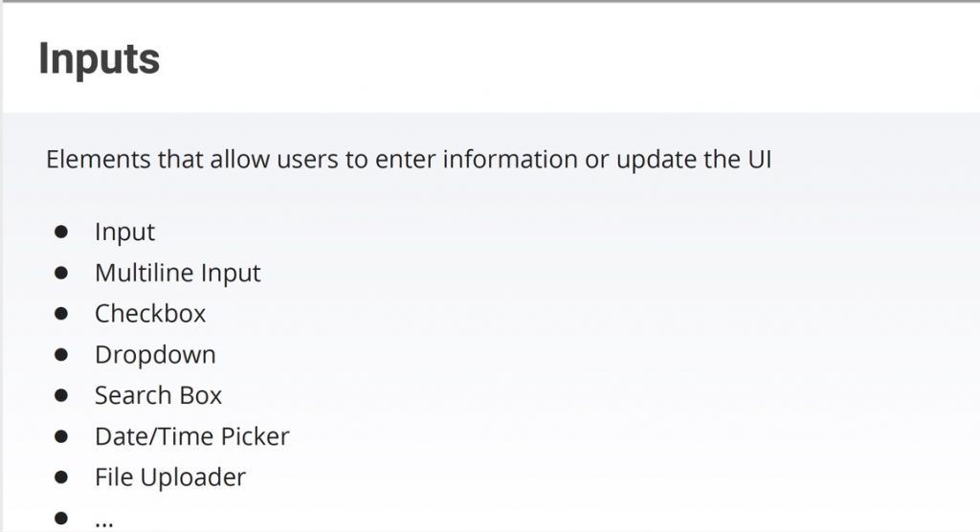Viewport: 980px width, 532px height.
Task: Select the "Date/Time Picker" list item
Action: tap(191, 436)
